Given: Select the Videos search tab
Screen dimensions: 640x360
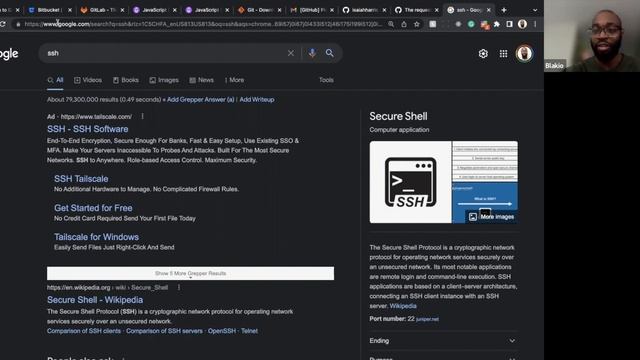Looking at the screenshot, I should tap(88, 80).
